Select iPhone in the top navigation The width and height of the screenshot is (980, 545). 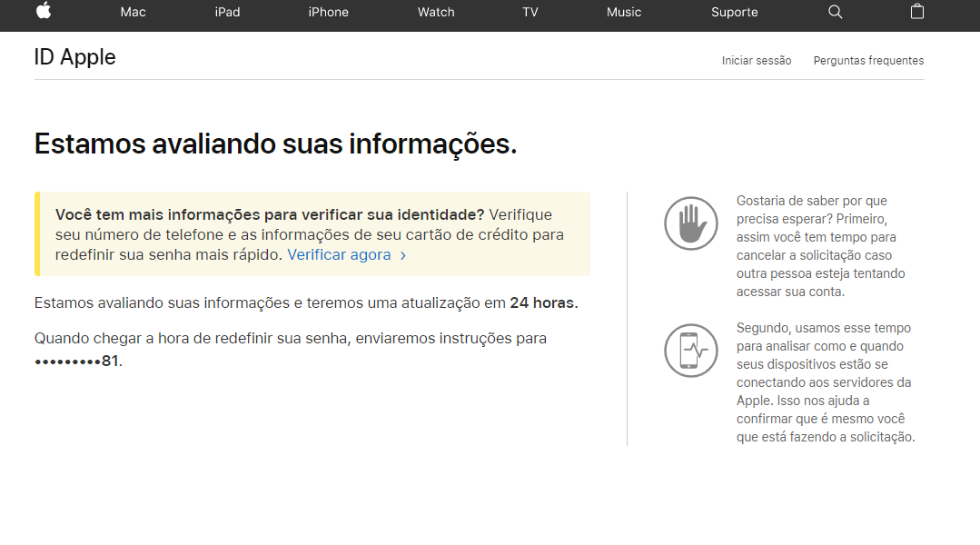pos(329,12)
